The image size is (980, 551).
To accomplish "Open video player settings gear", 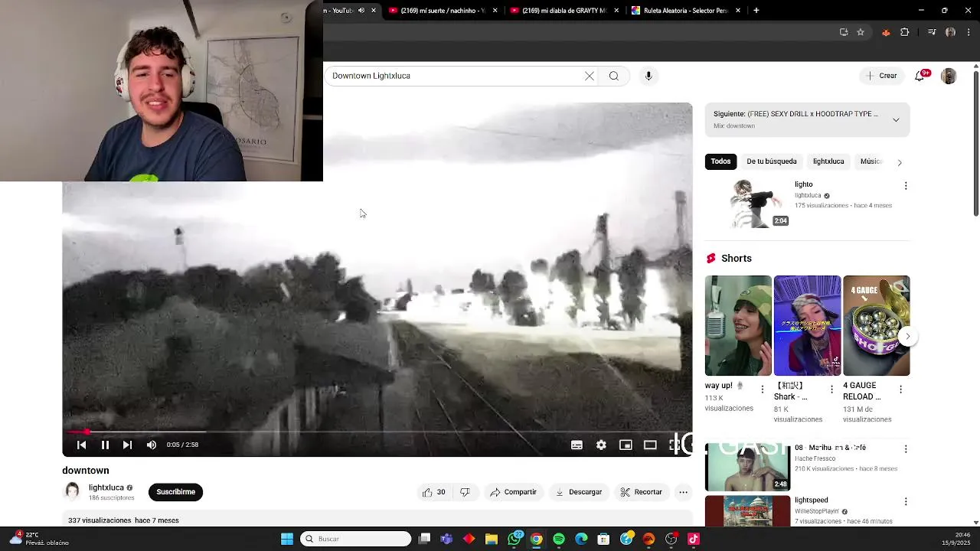I will pos(601,445).
